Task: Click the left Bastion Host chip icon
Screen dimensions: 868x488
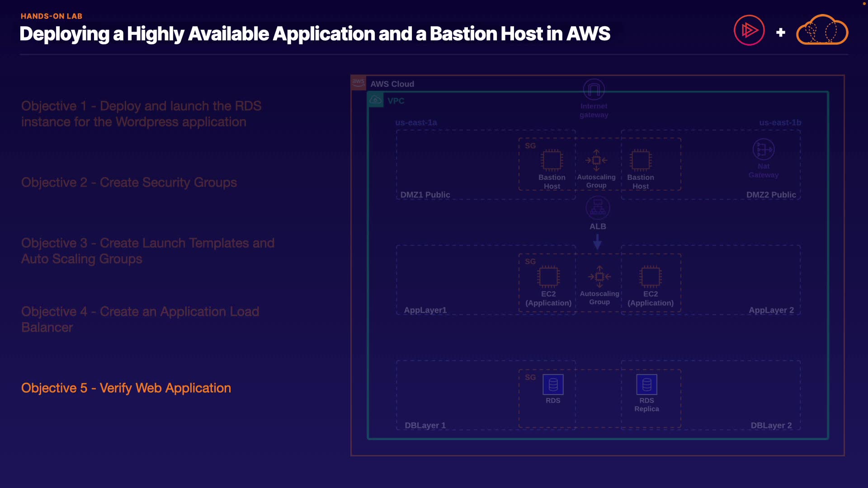Action: 552,160
